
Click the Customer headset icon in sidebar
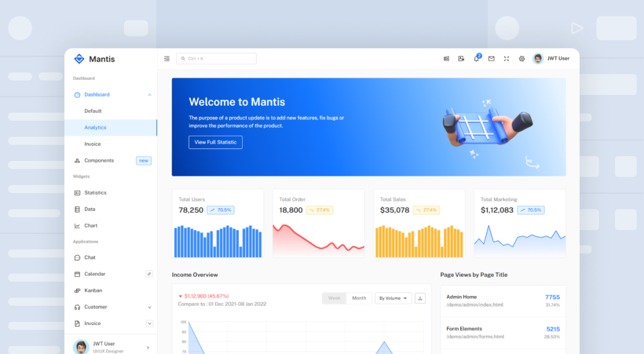tap(77, 307)
